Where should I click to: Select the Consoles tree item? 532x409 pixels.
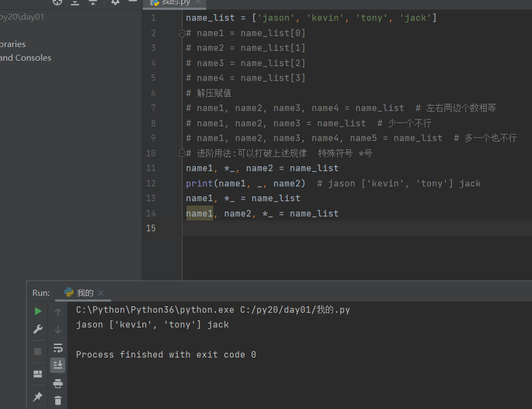coord(26,58)
